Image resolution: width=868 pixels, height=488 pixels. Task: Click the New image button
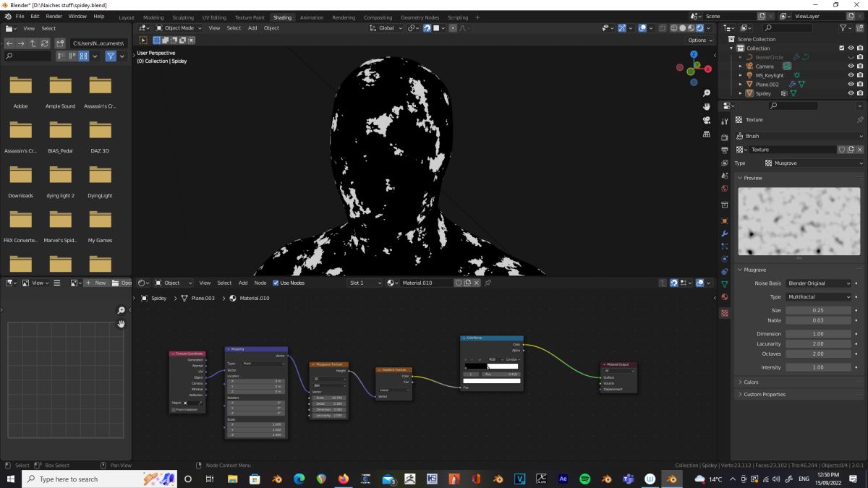(96, 283)
